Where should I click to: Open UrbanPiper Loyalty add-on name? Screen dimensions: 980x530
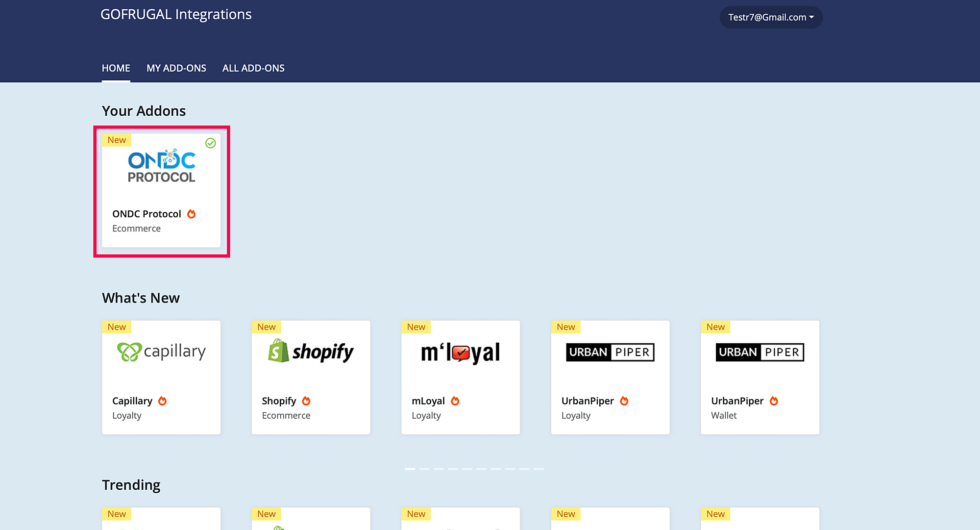[588, 401]
